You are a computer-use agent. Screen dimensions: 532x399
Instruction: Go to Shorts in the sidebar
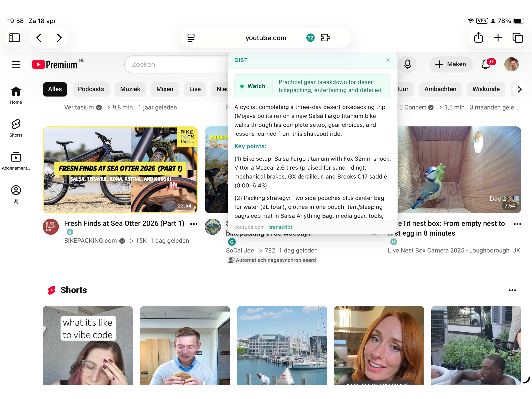[x=16, y=128]
